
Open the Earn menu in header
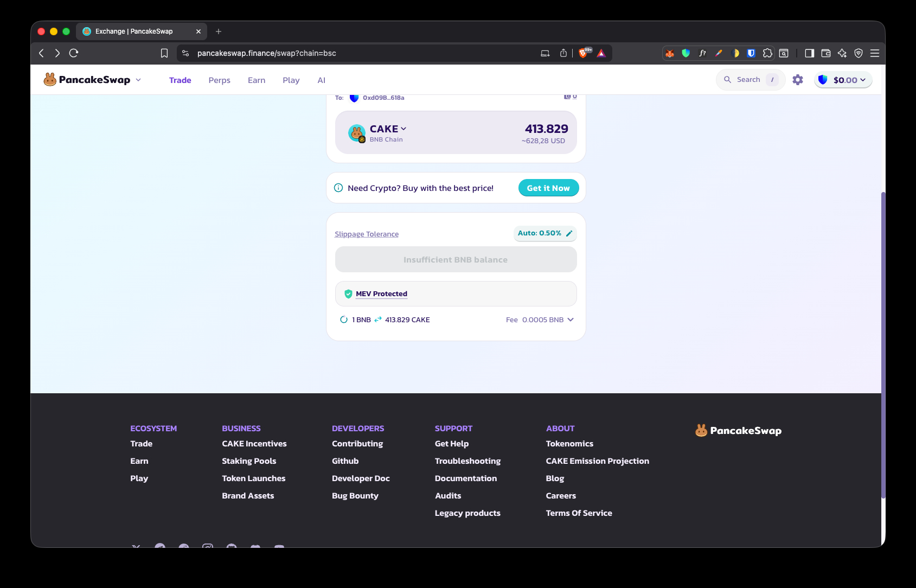(x=257, y=80)
